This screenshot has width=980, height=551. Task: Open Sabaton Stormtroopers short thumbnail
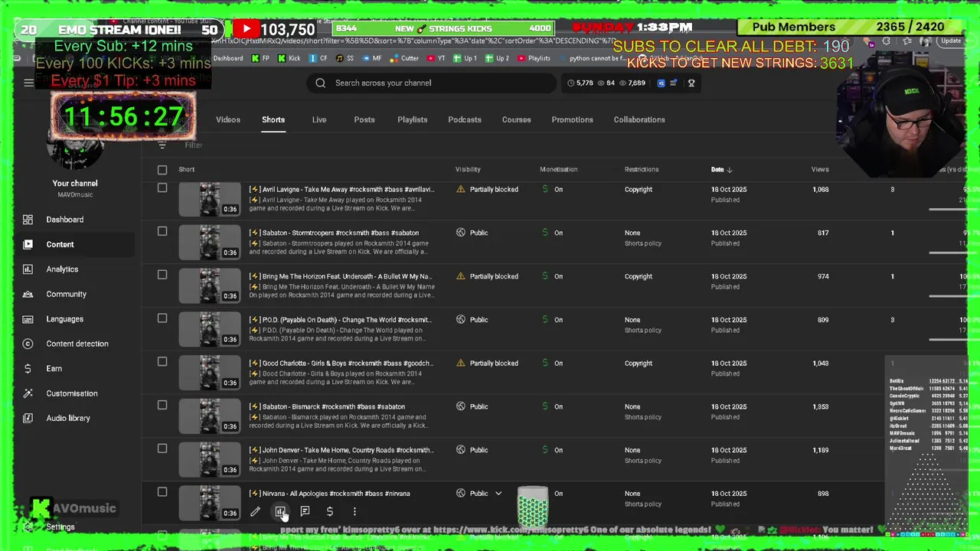[209, 243]
